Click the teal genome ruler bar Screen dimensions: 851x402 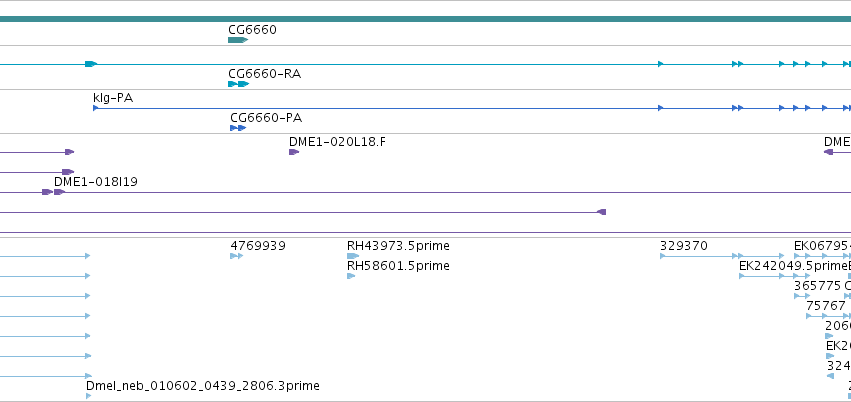click(426, 19)
